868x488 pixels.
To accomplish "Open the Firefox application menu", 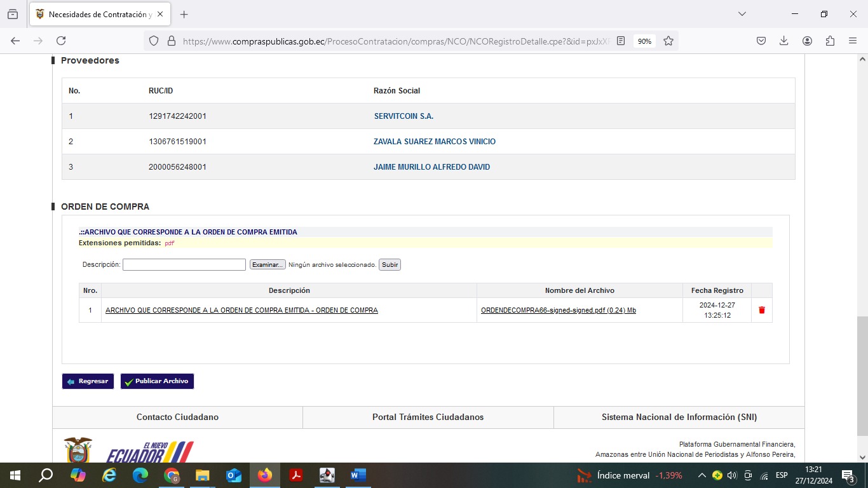I will click(853, 41).
